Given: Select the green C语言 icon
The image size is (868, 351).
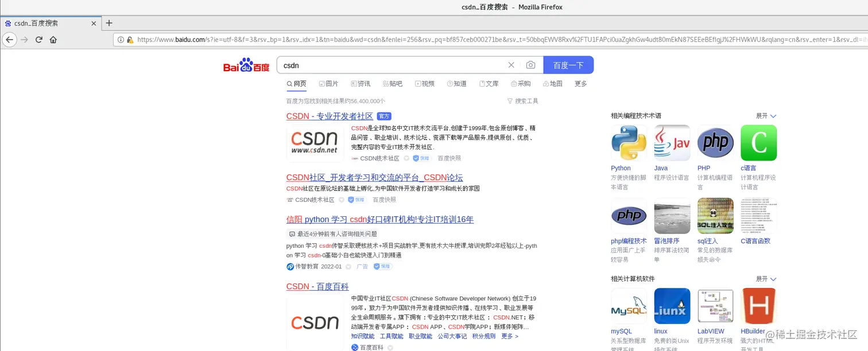Looking at the screenshot, I should tap(758, 143).
